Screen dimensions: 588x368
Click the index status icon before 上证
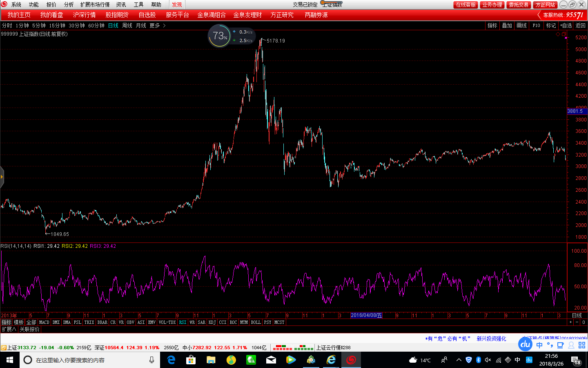3,348
